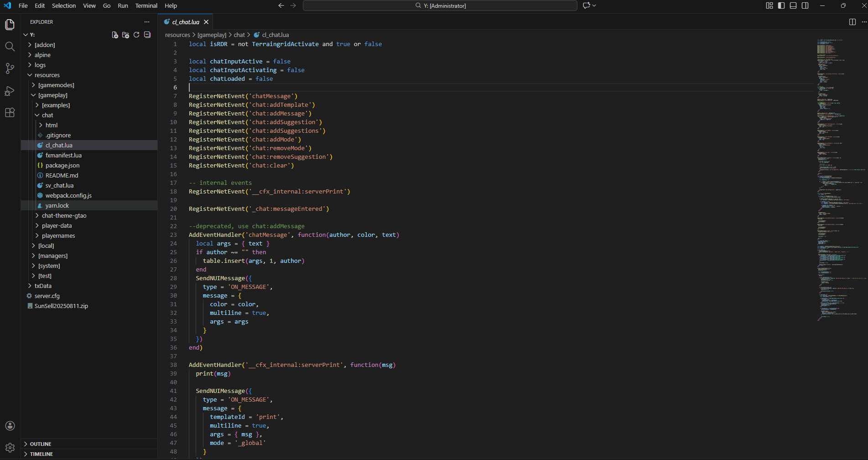This screenshot has height=460, width=868.
Task: Open Run and Debug view
Action: pos(10,91)
